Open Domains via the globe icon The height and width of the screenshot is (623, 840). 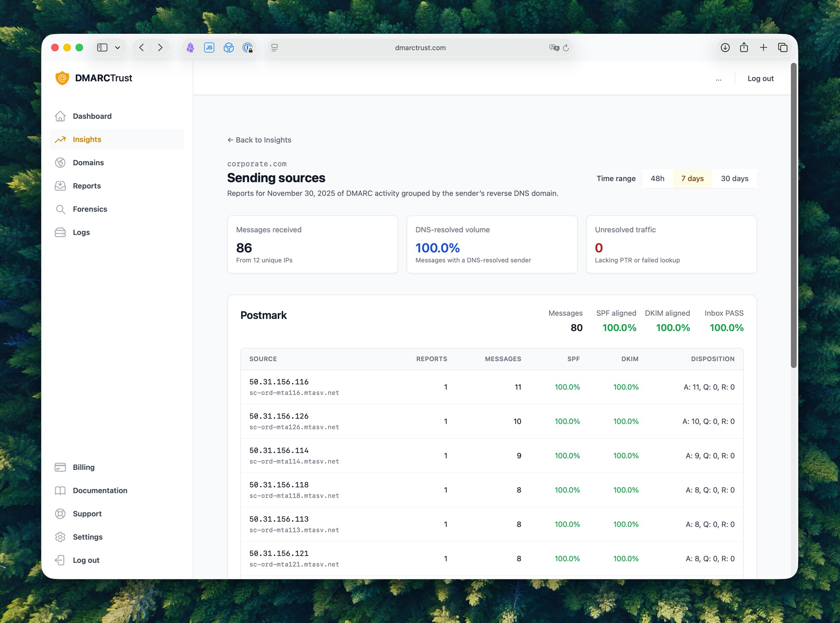61,163
